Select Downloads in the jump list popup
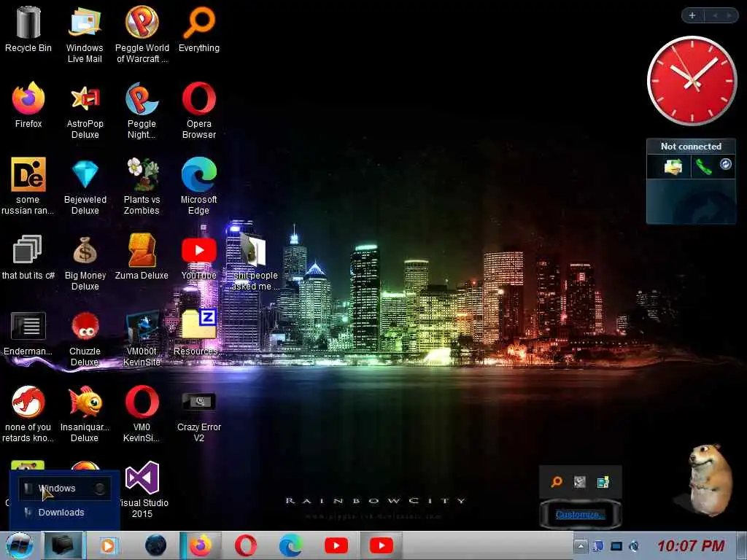 pyautogui.click(x=65, y=513)
